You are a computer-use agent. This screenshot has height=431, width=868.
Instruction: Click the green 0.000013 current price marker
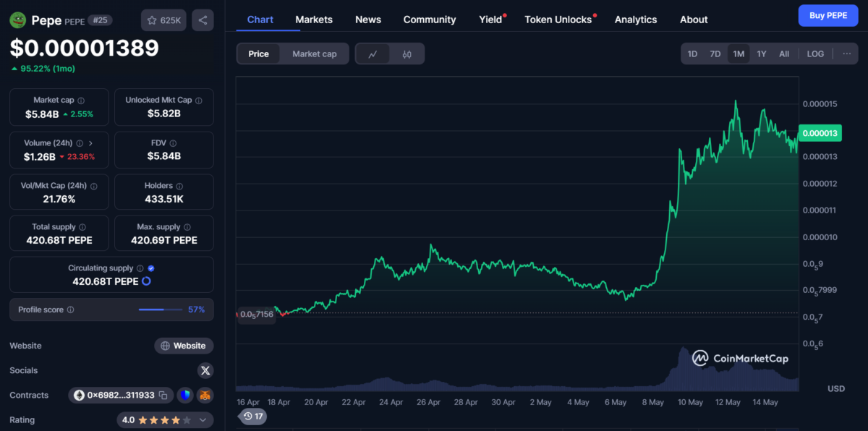point(819,132)
